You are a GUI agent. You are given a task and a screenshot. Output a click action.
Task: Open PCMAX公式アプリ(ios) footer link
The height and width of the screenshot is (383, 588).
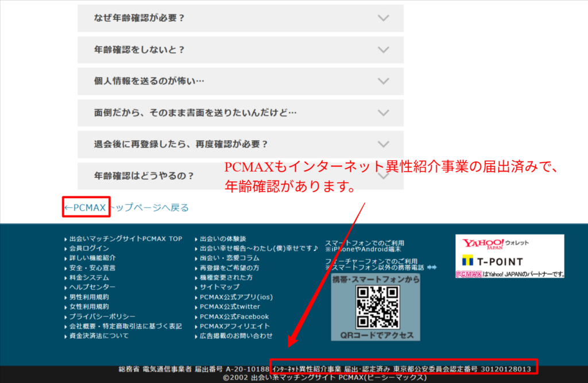[x=236, y=297]
